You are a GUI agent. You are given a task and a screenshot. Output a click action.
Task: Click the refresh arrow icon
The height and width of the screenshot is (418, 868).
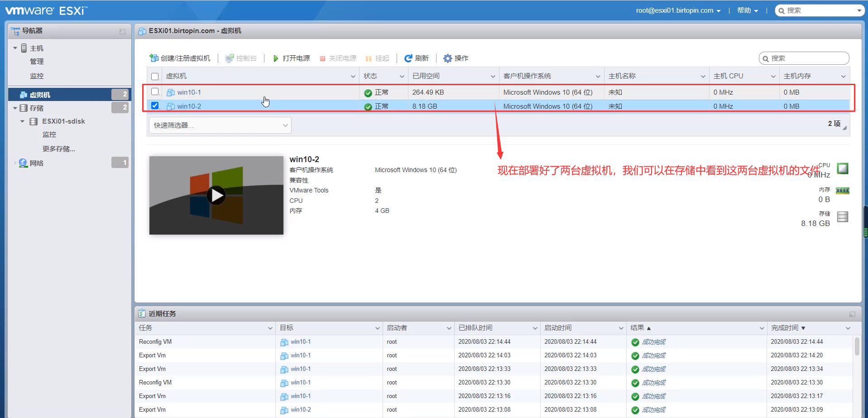point(408,58)
